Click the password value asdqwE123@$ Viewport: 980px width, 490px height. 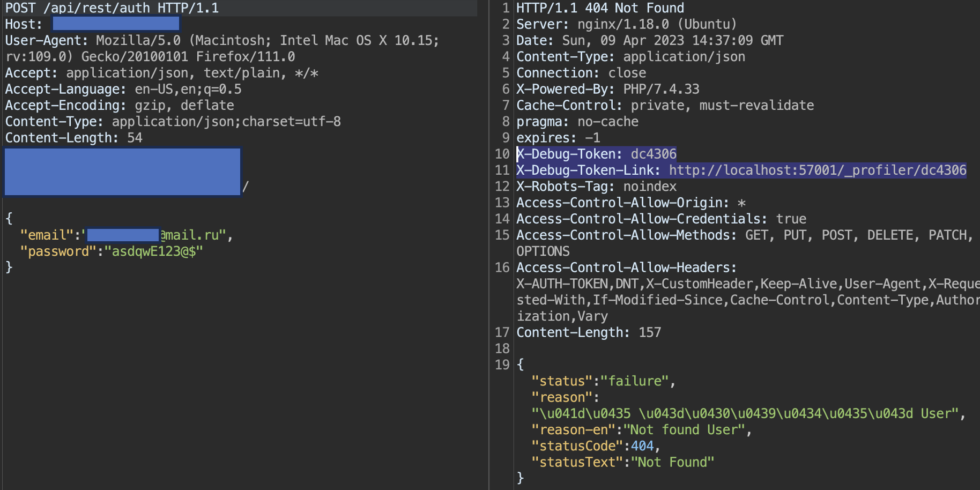click(153, 251)
